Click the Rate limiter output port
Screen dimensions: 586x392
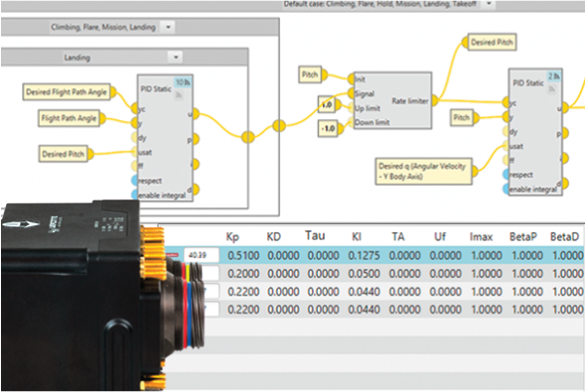(x=435, y=100)
